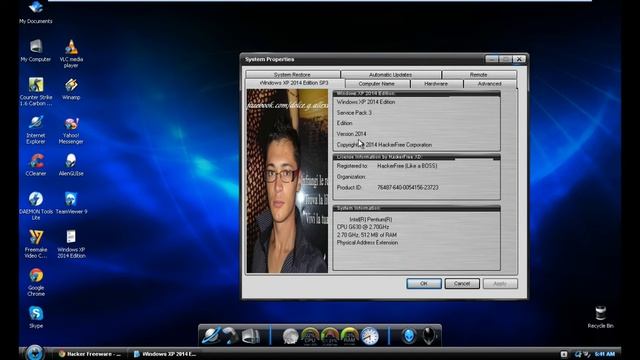Select the Windows XP 2014 Edition SP3 tab
This screenshot has width=640, height=360.
point(294,83)
